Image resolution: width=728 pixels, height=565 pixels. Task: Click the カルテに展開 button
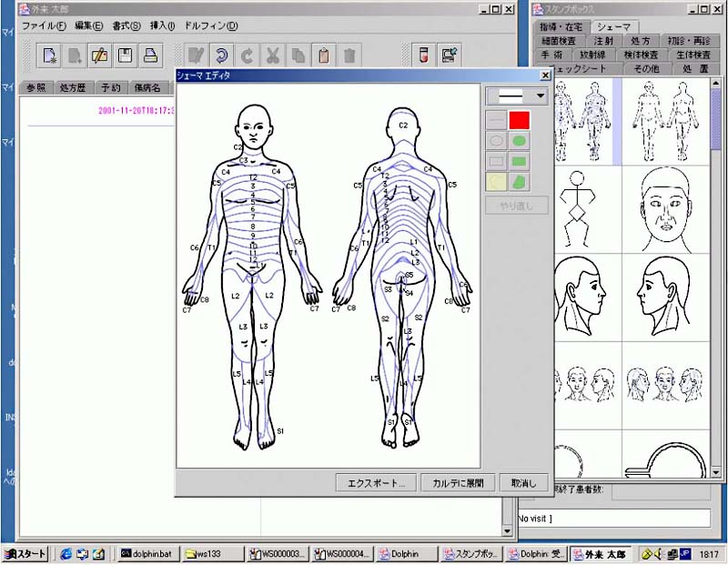[x=458, y=482]
